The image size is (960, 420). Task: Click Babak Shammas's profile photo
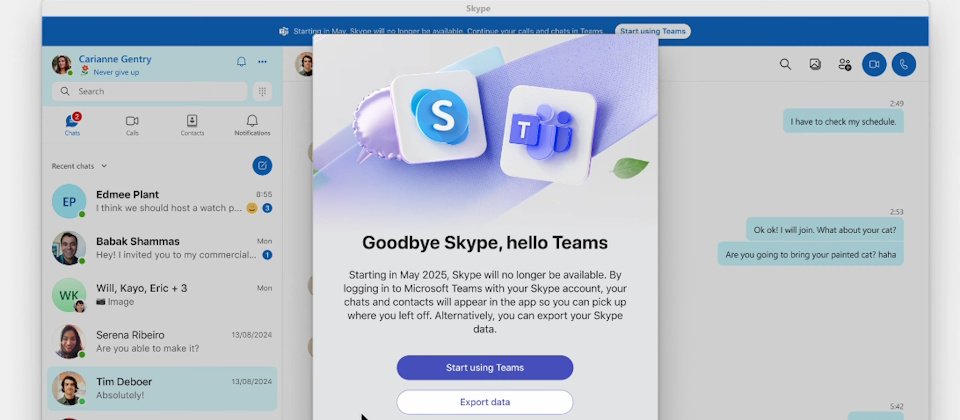69,248
